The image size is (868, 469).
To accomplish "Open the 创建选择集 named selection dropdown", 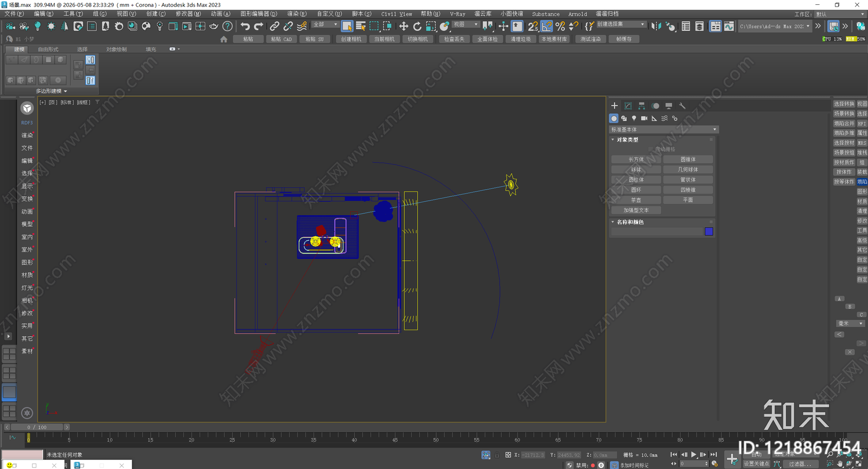I will tap(621, 24).
